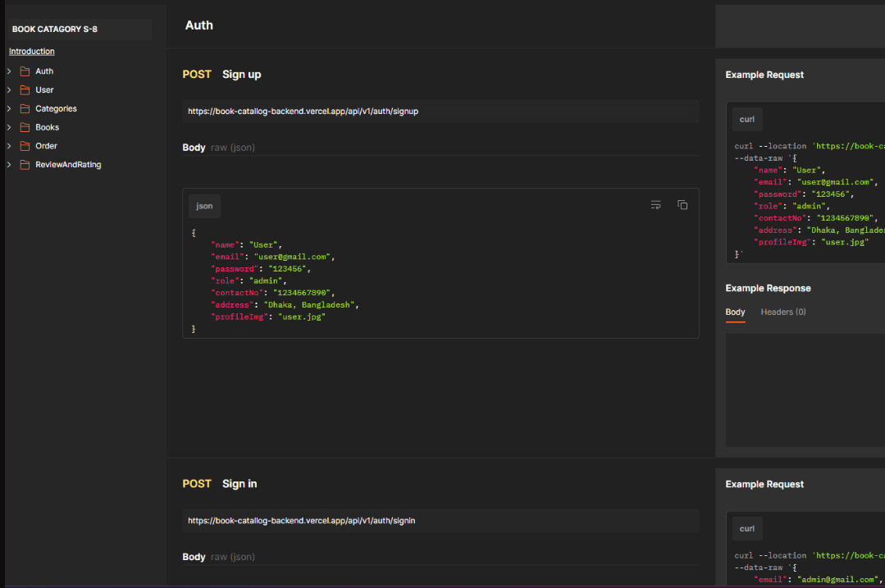Select the Headers (0) tab
This screenshot has width=885, height=588.
pyautogui.click(x=783, y=312)
